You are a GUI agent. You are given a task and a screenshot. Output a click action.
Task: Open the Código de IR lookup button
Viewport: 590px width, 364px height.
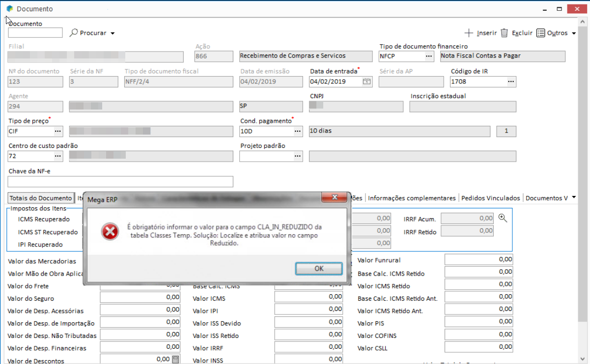(x=511, y=82)
